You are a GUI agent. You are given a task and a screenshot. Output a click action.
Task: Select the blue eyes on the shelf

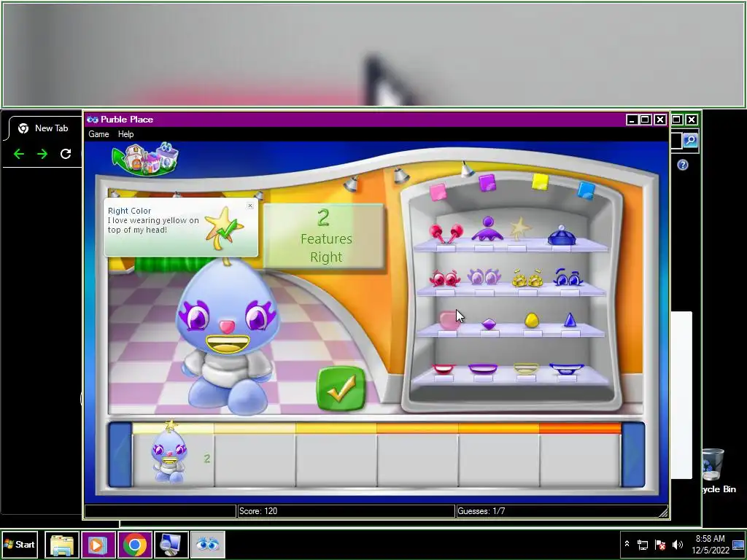(x=568, y=277)
